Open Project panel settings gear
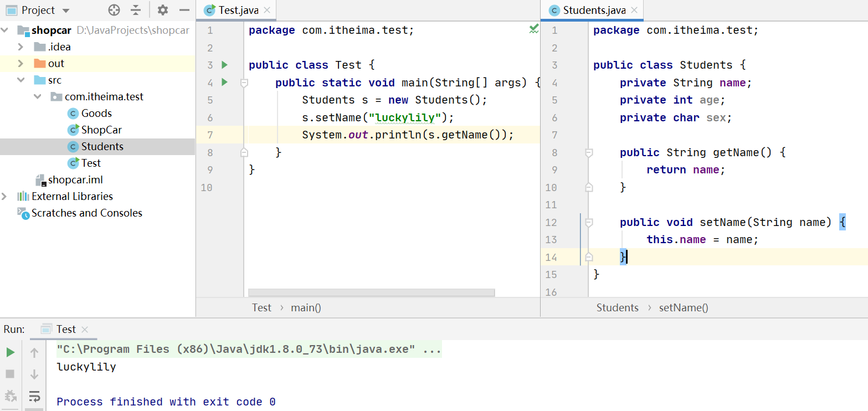 coord(162,10)
